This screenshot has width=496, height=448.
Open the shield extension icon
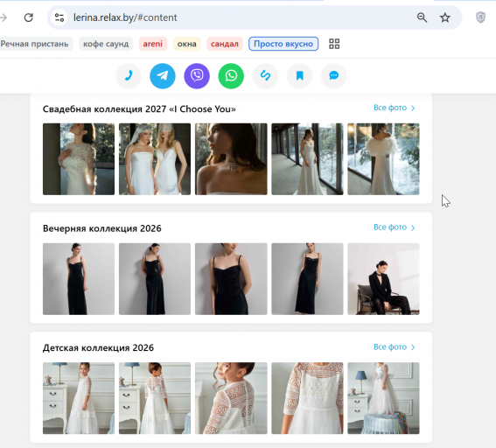[480, 17]
